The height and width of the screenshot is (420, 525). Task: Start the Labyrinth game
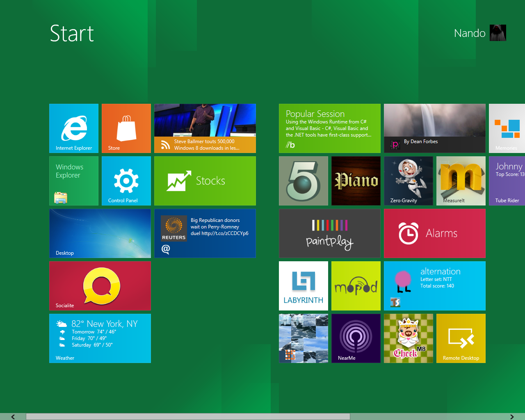point(304,286)
